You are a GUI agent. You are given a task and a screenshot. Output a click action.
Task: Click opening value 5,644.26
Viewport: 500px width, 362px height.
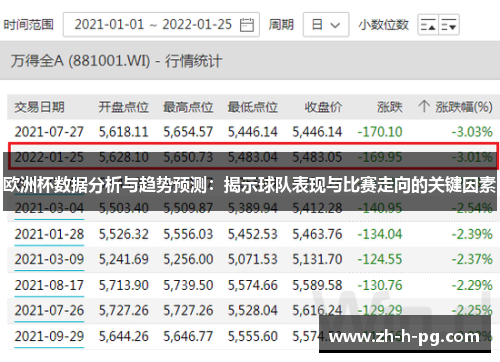pyautogui.click(x=123, y=336)
